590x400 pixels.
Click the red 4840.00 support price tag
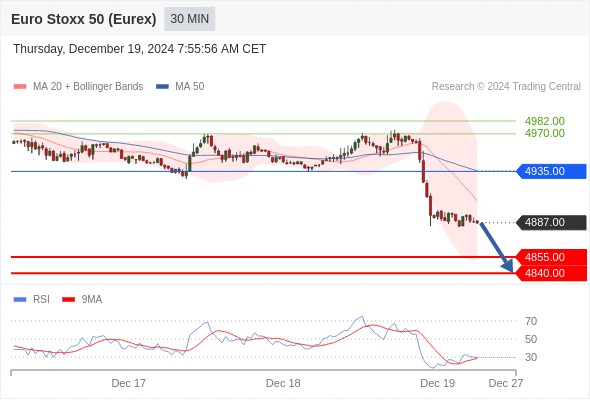tap(551, 273)
